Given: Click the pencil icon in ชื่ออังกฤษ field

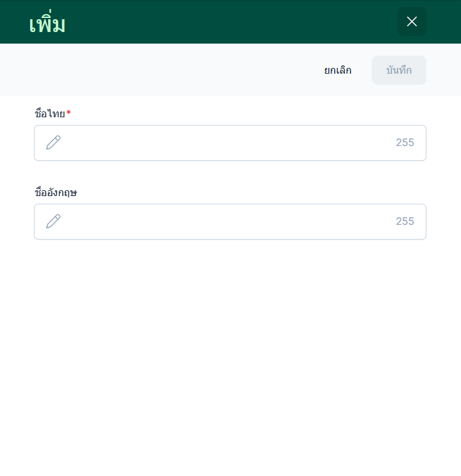Looking at the screenshot, I should coord(53,221).
